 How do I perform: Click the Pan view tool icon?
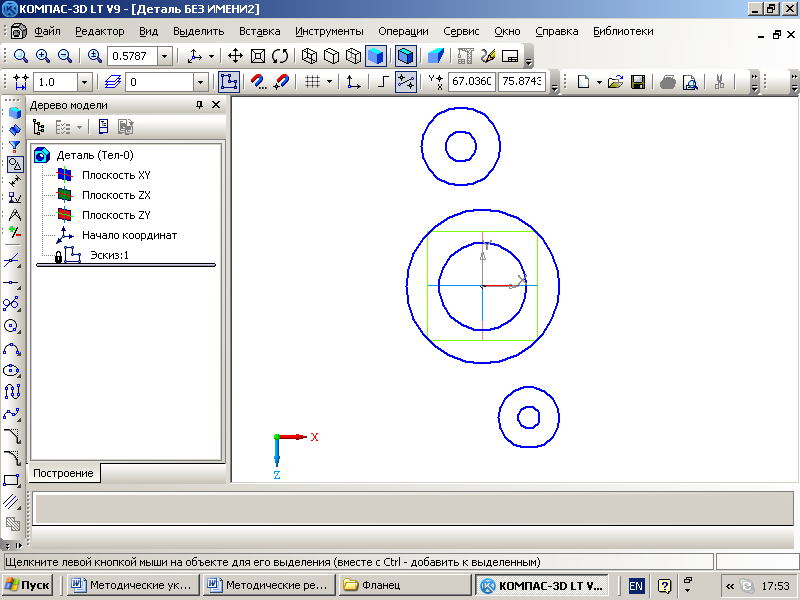(235, 56)
